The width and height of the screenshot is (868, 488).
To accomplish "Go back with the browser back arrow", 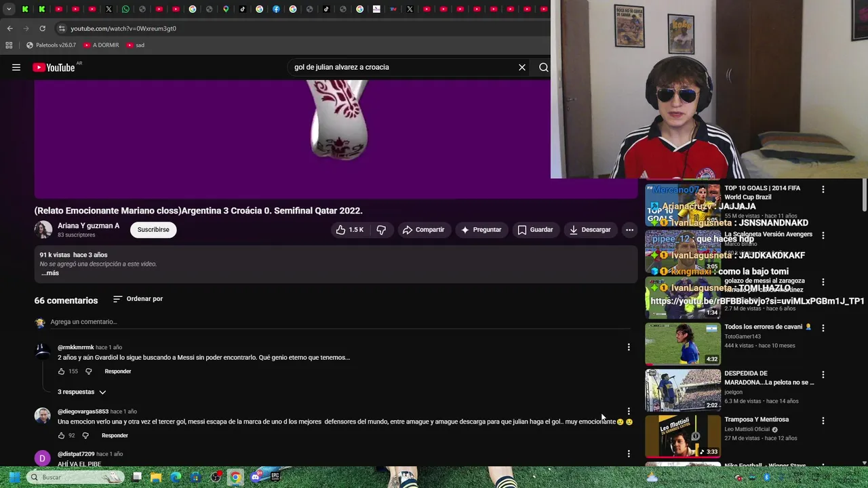I will (x=9, y=28).
